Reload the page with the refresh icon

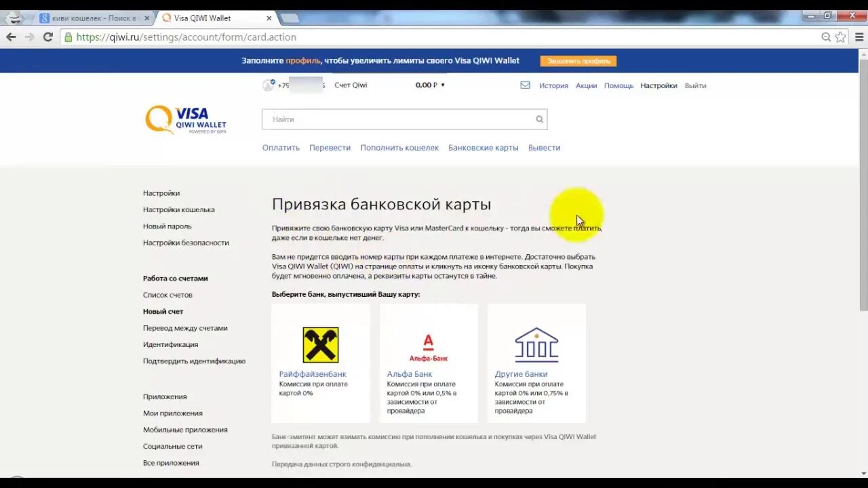(47, 37)
